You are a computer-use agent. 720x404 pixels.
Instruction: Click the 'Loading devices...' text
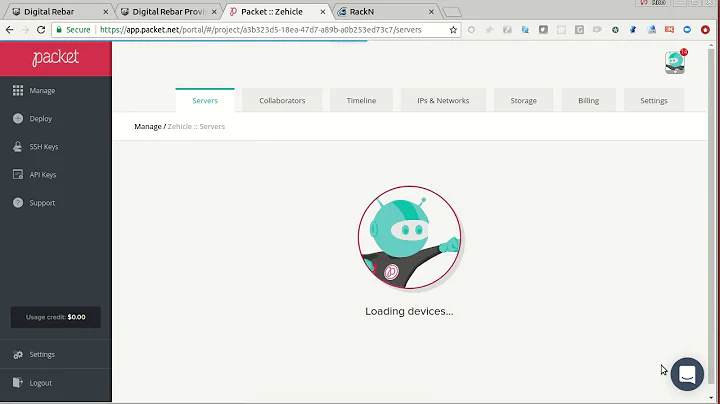point(409,311)
